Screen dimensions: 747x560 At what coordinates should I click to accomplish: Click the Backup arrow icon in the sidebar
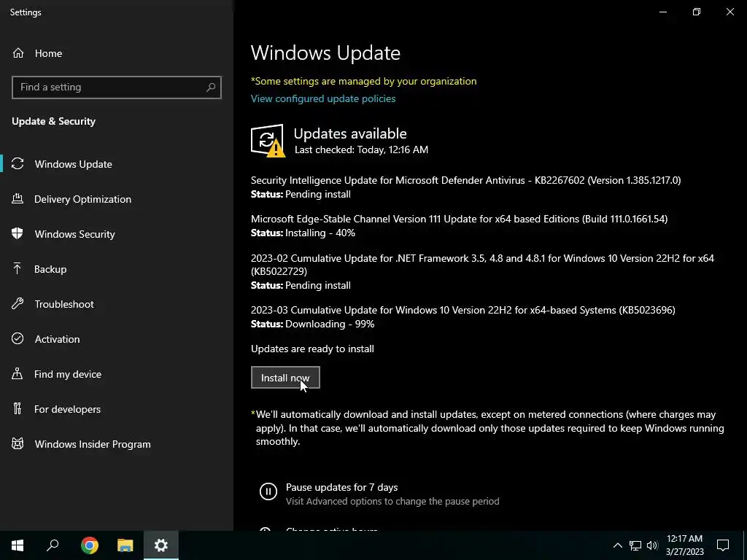click(18, 269)
